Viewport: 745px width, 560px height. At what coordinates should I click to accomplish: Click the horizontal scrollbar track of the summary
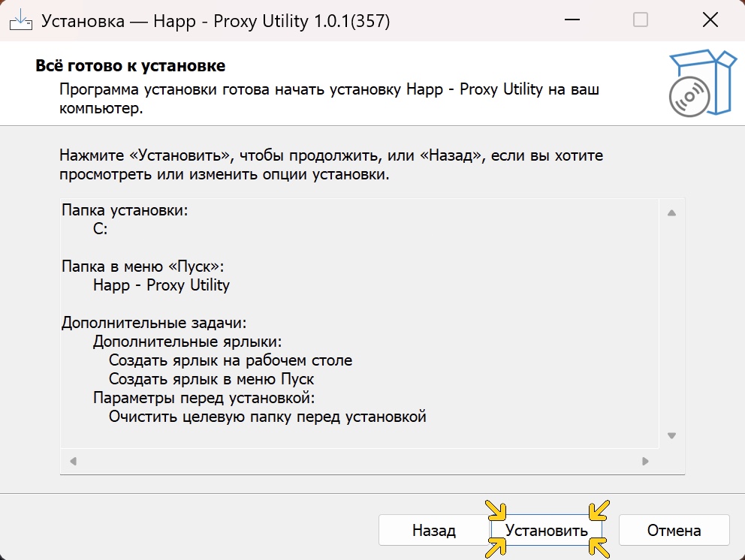pos(359,461)
